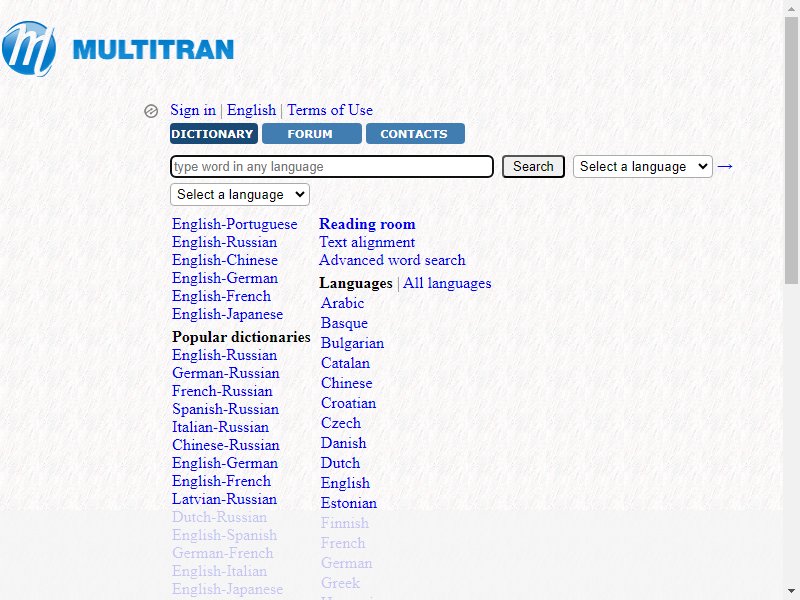Click the English interface language link in header
This screenshot has height=600, width=800.
point(251,110)
